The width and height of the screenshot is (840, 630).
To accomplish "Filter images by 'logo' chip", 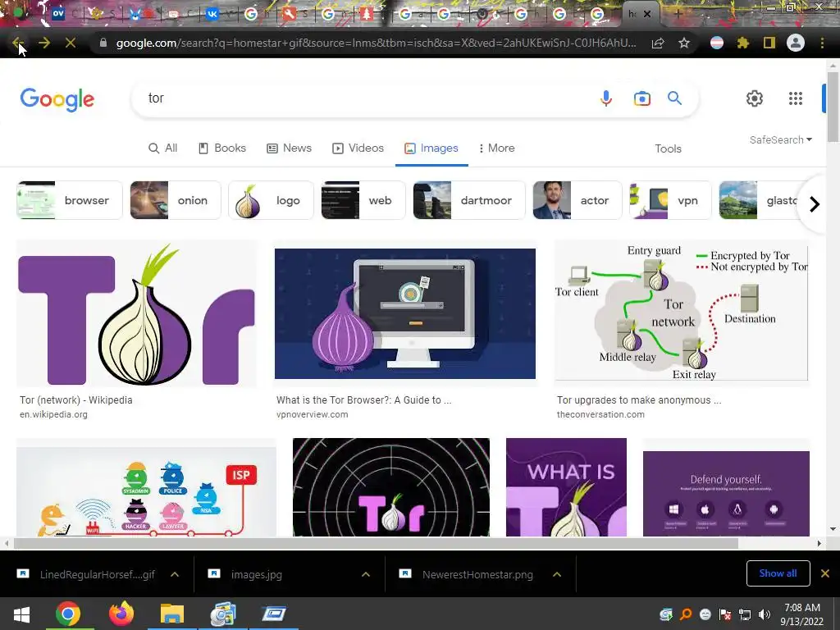I will point(271,200).
